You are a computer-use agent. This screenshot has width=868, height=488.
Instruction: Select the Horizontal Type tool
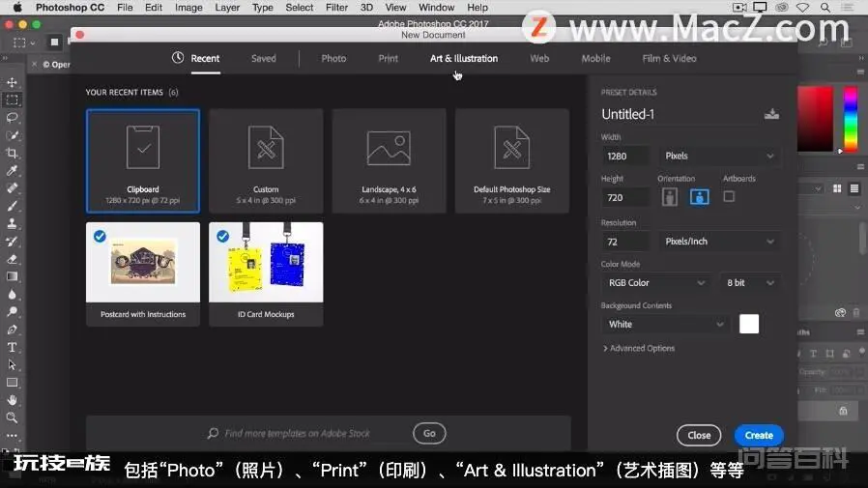pos(12,348)
